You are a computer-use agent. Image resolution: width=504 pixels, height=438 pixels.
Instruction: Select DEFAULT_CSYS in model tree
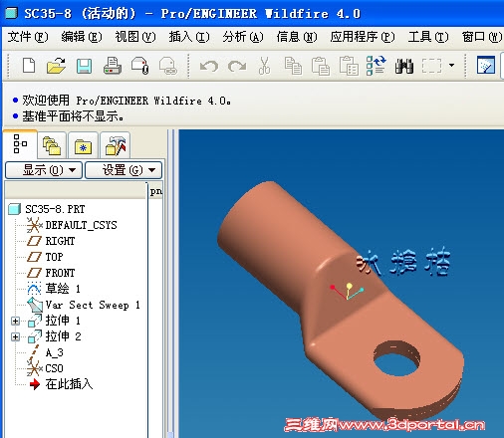(72, 225)
